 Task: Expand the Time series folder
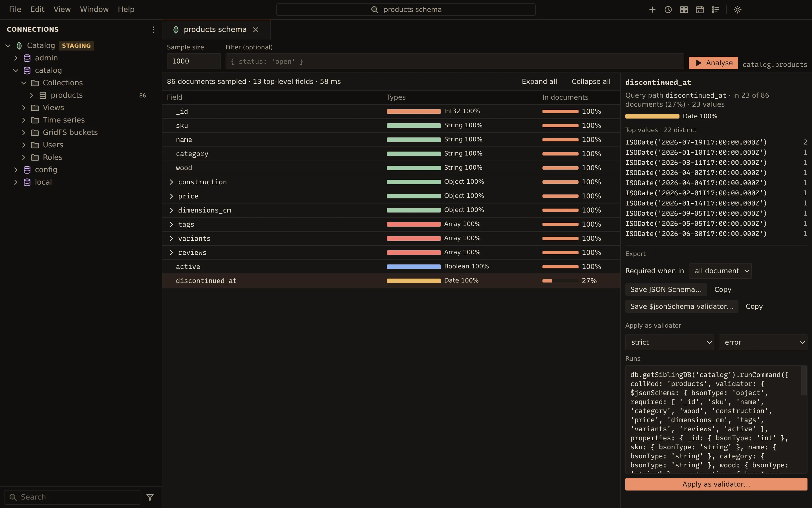(23, 120)
